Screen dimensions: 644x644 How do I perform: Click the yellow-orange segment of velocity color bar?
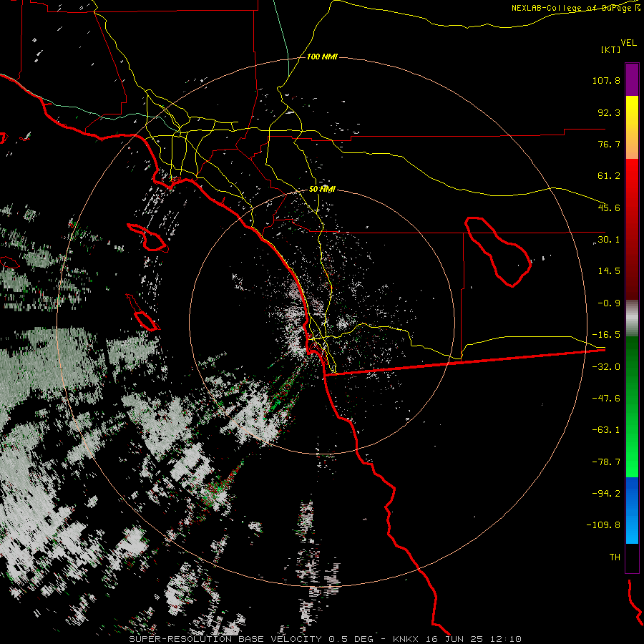coord(632,127)
